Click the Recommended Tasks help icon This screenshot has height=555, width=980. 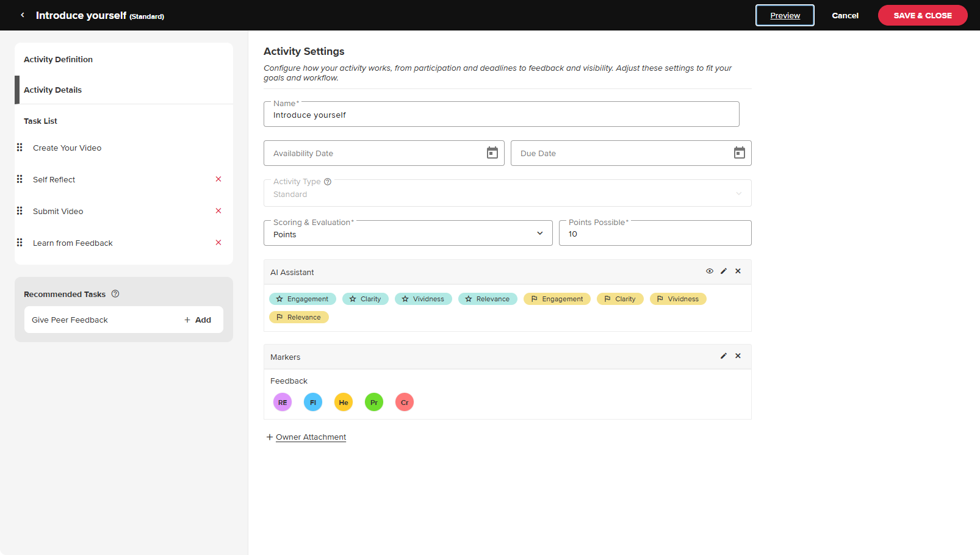(x=115, y=294)
